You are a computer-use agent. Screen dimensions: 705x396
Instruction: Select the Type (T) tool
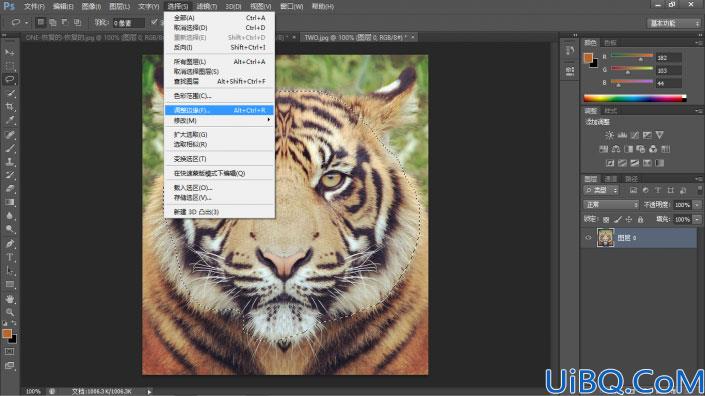point(9,258)
